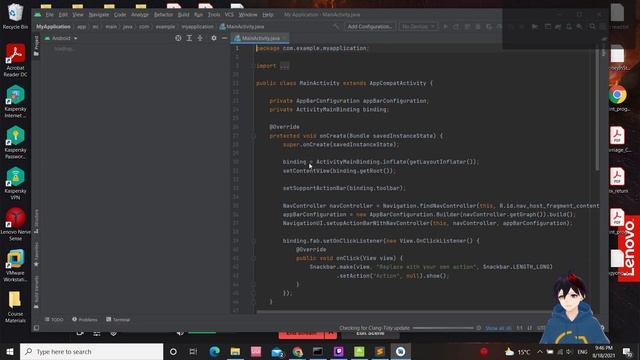The width and height of the screenshot is (640, 360).
Task: Open the Mail app from the taskbar
Action: [277, 351]
